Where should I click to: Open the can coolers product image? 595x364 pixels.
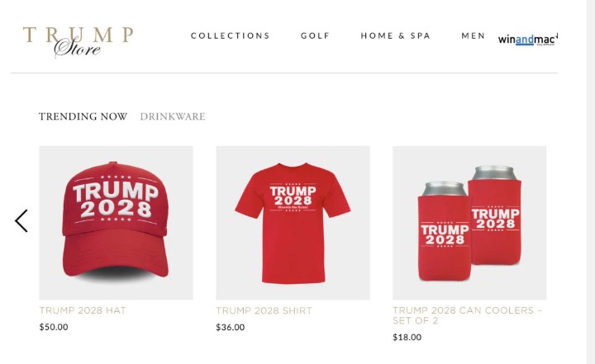coord(469,223)
